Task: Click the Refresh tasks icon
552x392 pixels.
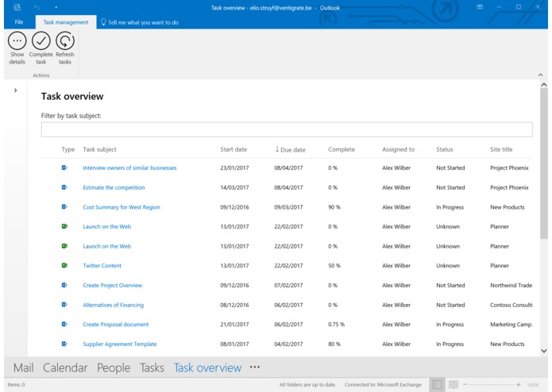Action: coord(65,40)
